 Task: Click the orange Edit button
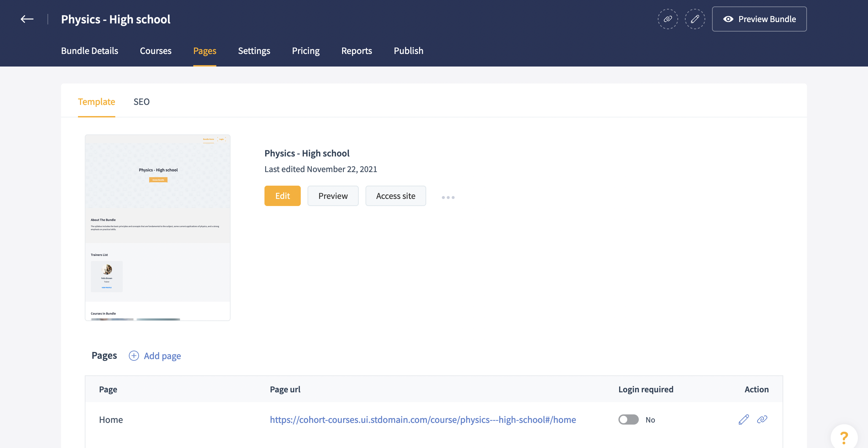pos(282,196)
